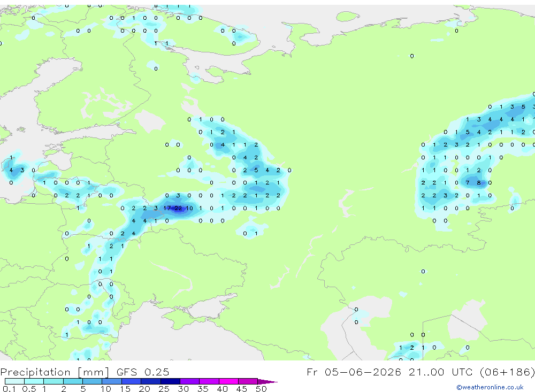Screen dimensions: 535x392
Task: Click the 'Precipitation [mm]' title text
Action: pyautogui.click(x=55, y=372)
